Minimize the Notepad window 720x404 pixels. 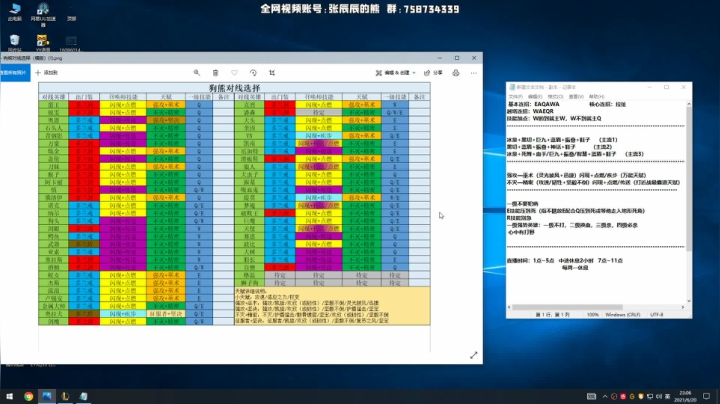649,87
